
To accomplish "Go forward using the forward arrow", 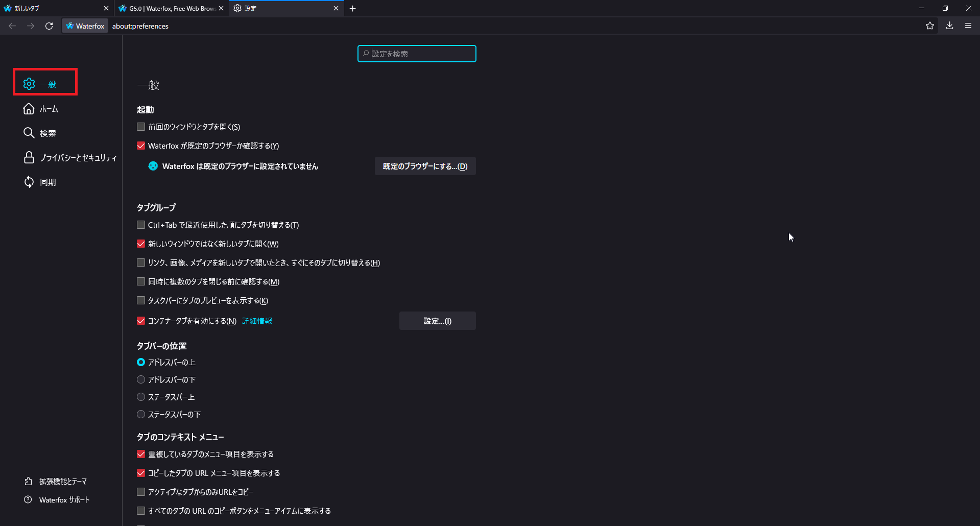I will click(31, 26).
